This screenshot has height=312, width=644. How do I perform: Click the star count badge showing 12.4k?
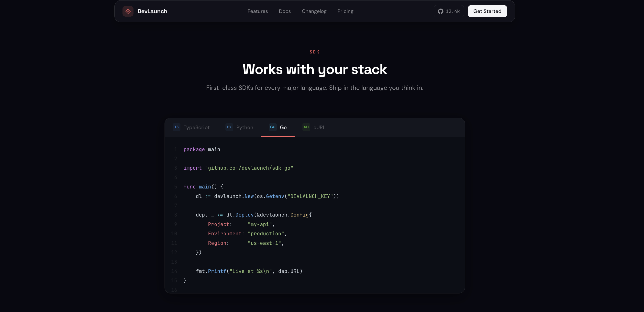(x=449, y=11)
